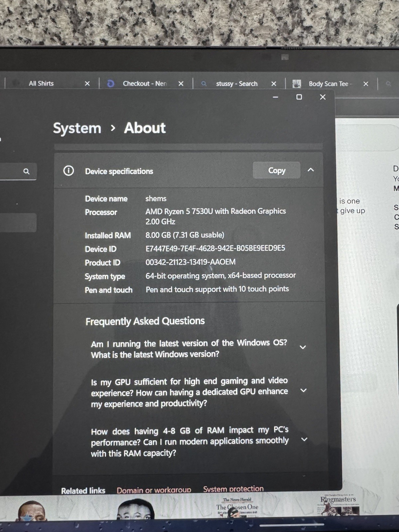Click the Settings search input field

[18, 172]
